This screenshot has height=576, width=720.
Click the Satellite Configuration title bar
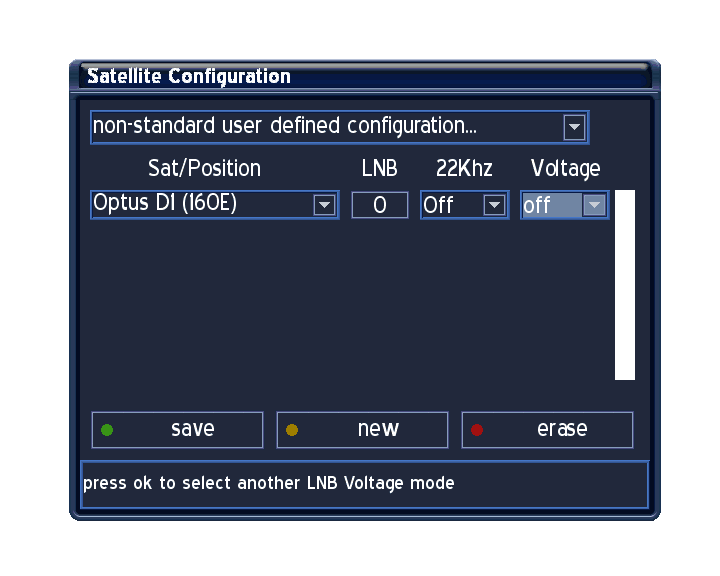pos(365,76)
